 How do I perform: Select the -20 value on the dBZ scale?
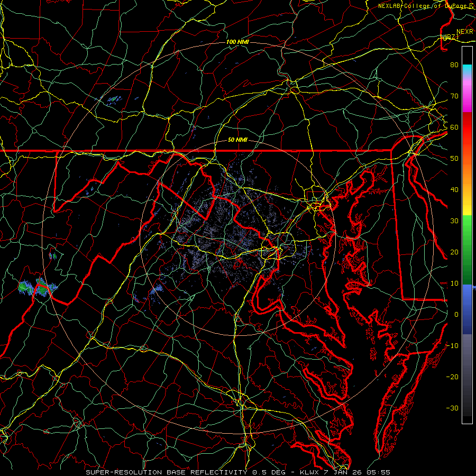(452, 377)
